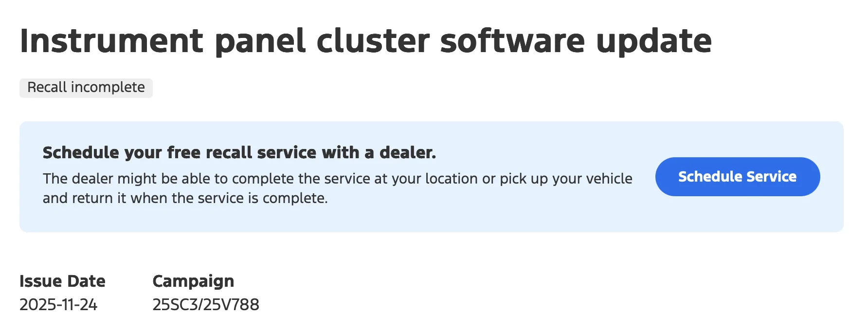Click the word "update" in the heading
Screen dimensions: 868x334
pos(653,41)
